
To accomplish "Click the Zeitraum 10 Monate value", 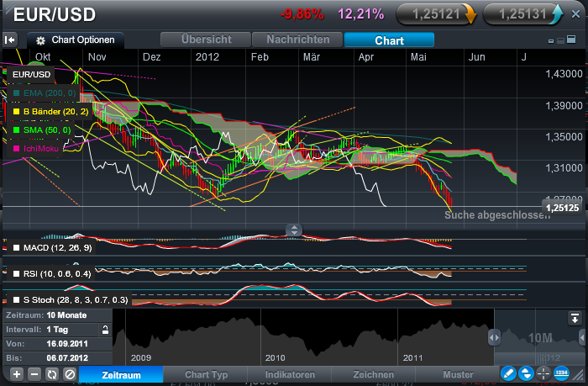I will coord(66,315).
